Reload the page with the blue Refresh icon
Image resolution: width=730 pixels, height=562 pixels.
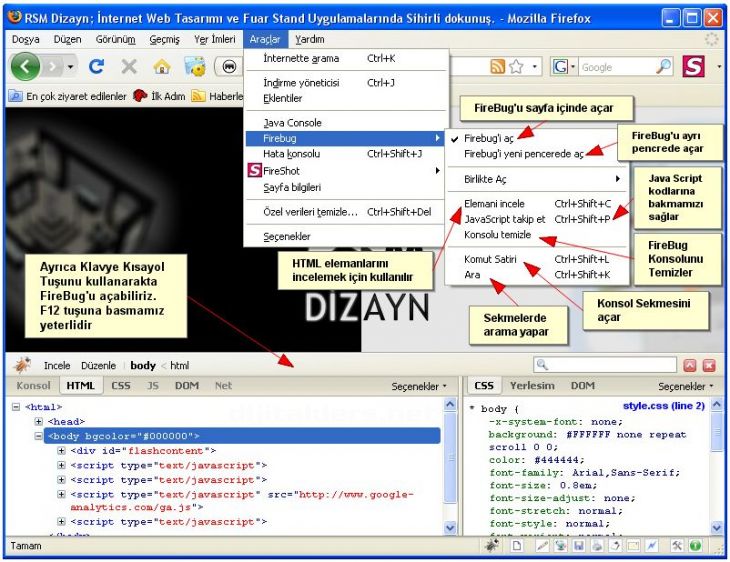[96, 67]
